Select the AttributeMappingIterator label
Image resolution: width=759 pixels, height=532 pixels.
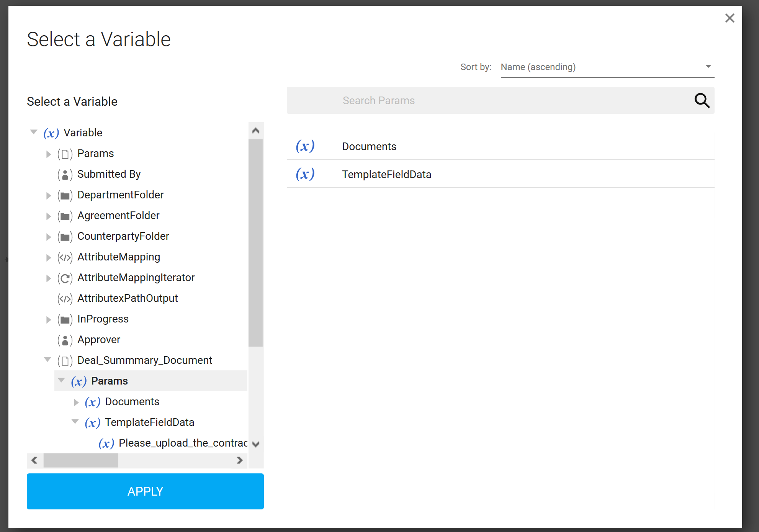click(x=136, y=278)
